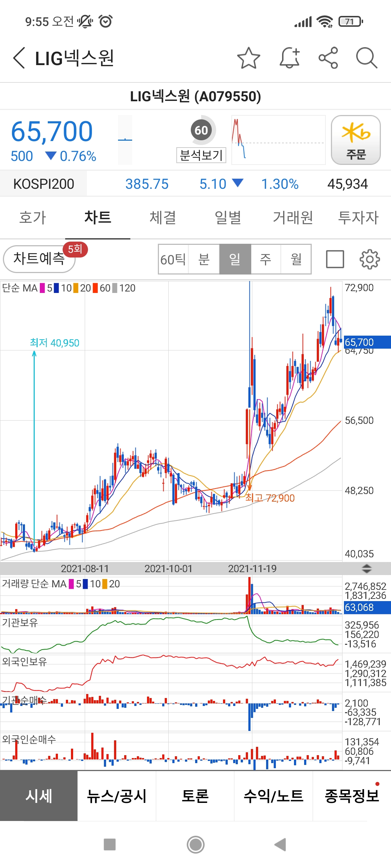
Task: Tap the 최고 72,900 chart marker
Action: click(x=270, y=498)
